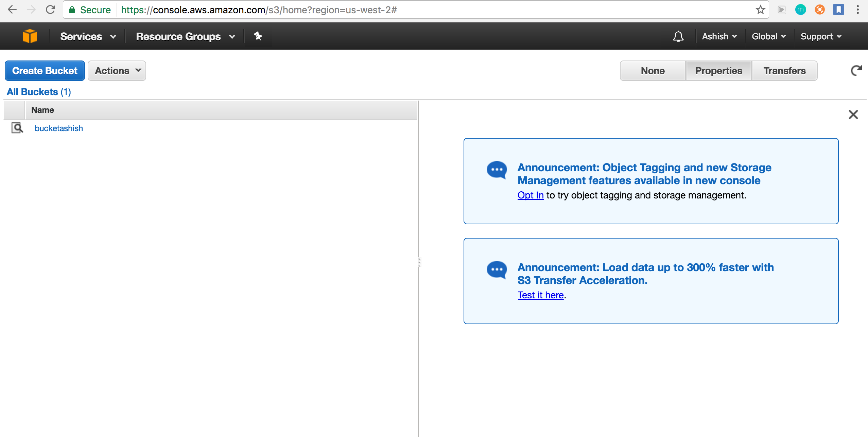Viewport: 868px width, 437px height.
Task: Click the bucketashish magnifier icon
Action: tap(17, 128)
